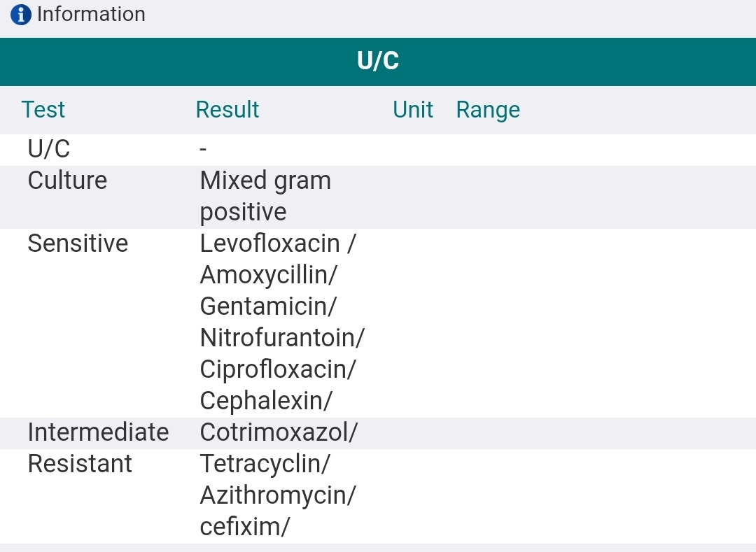The height and width of the screenshot is (552, 756).
Task: Select the Culture row label
Action: coord(67,181)
